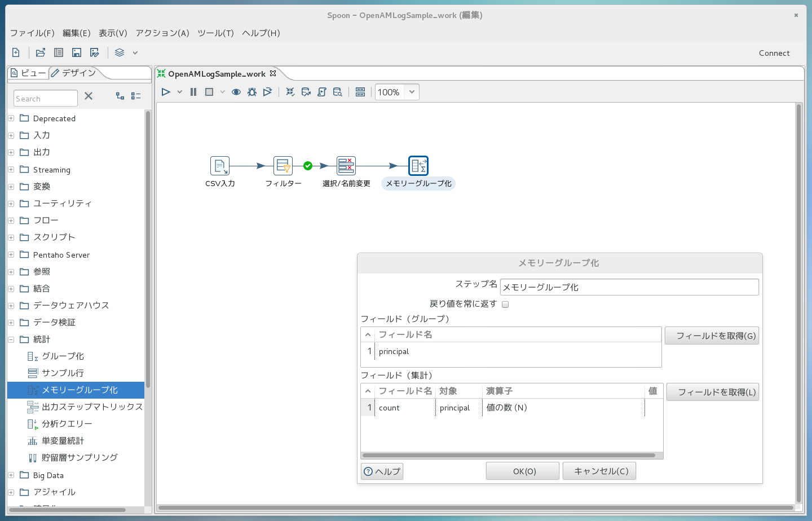Open the perspectives dropdown arrow
The width and height of the screenshot is (812, 521).
tap(135, 52)
